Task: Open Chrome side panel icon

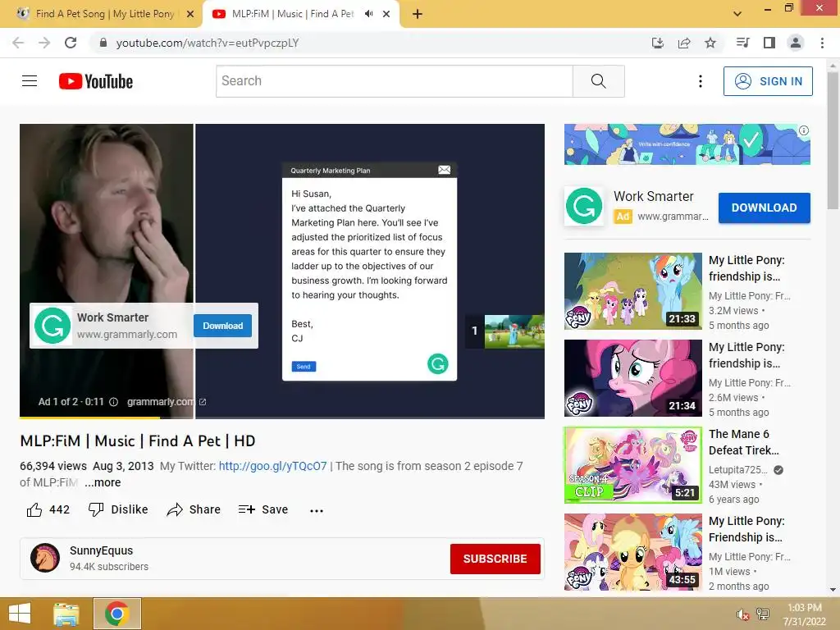Action: [x=769, y=43]
